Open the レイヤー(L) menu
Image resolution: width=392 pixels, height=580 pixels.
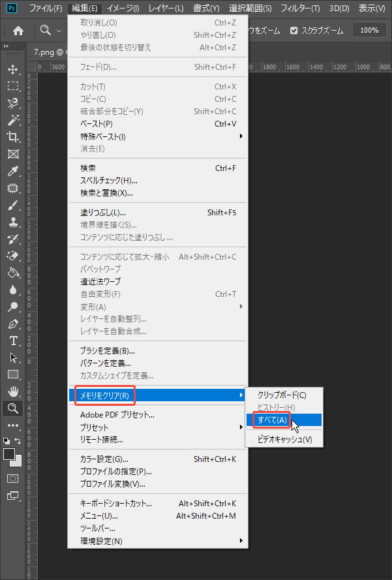pyautogui.click(x=166, y=8)
